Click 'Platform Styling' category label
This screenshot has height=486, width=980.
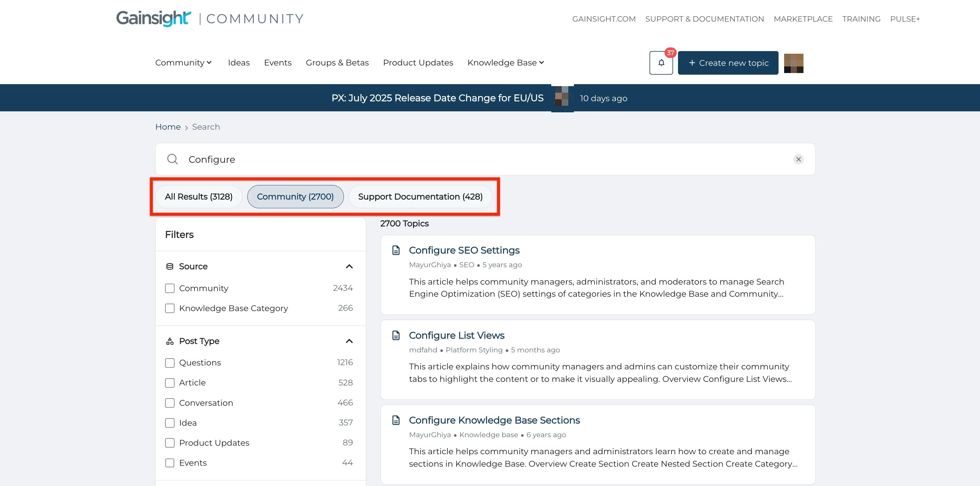pyautogui.click(x=474, y=350)
